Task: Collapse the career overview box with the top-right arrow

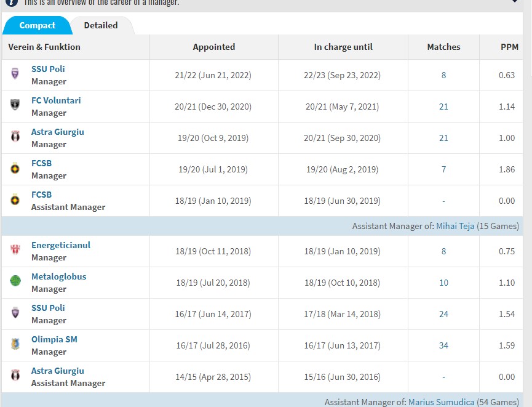Action: (514, 2)
